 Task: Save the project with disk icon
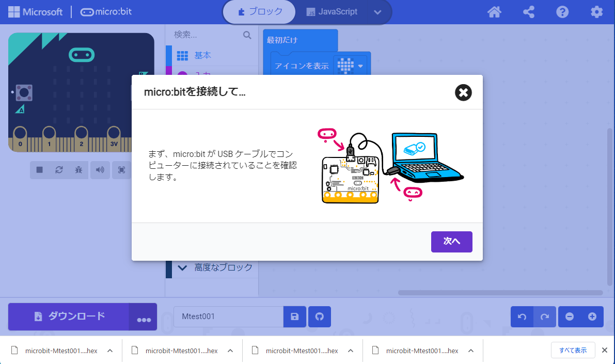coord(294,316)
